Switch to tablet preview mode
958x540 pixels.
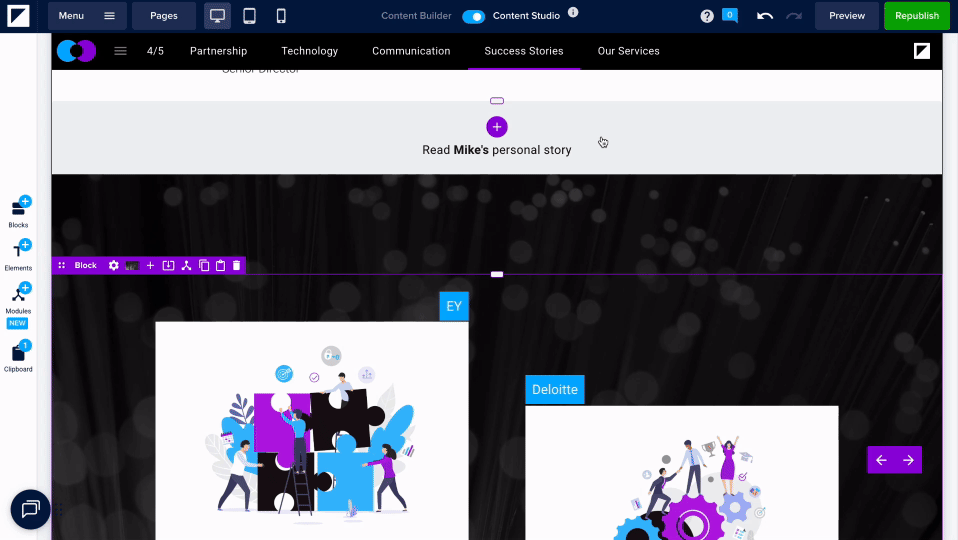[250, 16]
